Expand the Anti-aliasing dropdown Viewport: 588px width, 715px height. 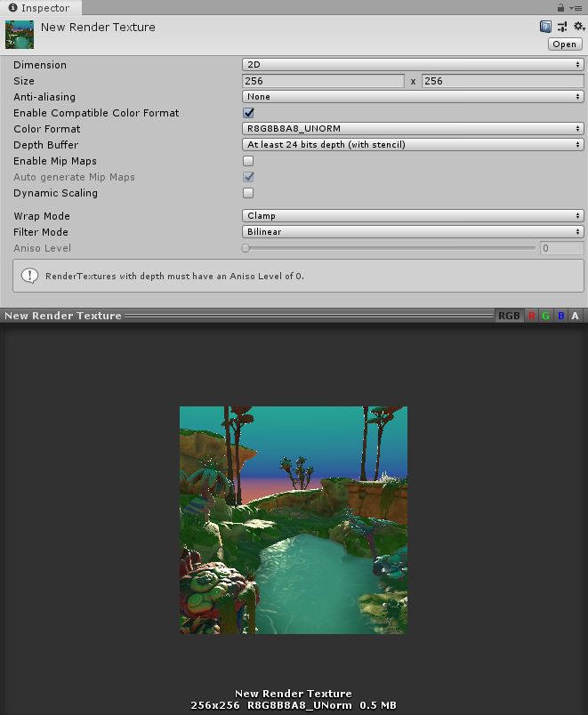413,97
